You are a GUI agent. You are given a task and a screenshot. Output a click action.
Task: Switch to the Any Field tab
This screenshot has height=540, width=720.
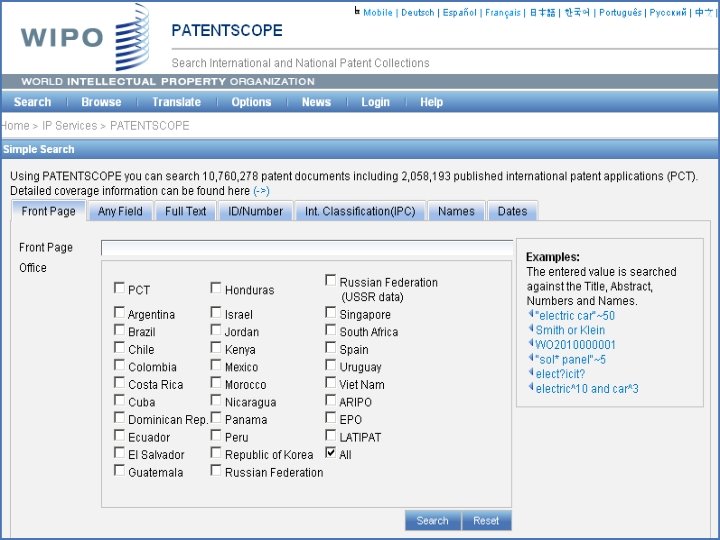tap(120, 211)
